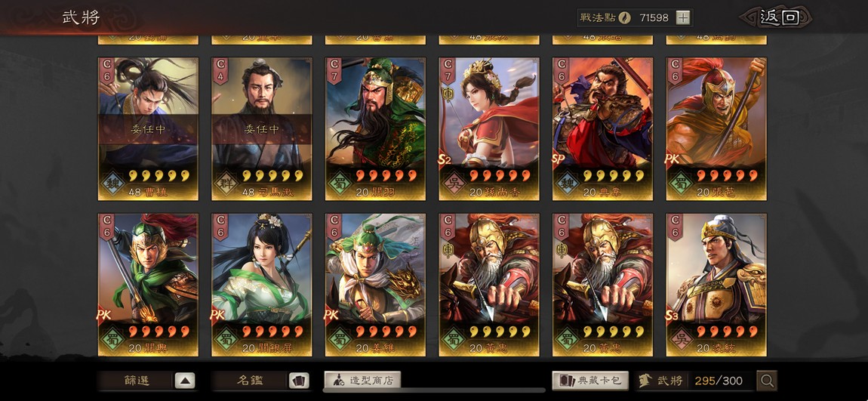
Task: Open the 典藏卡包 collection pack
Action: (590, 381)
